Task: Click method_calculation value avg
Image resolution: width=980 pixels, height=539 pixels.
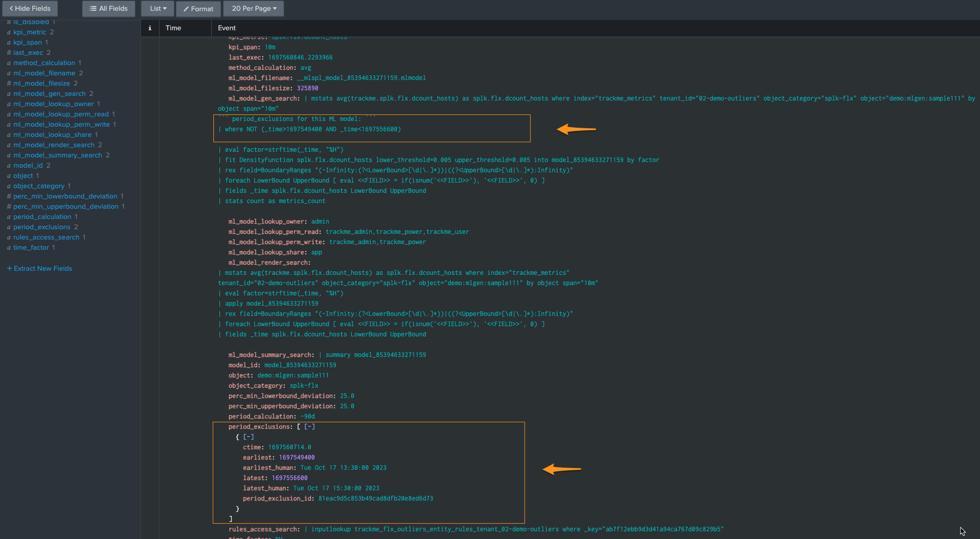Action: 306,68
